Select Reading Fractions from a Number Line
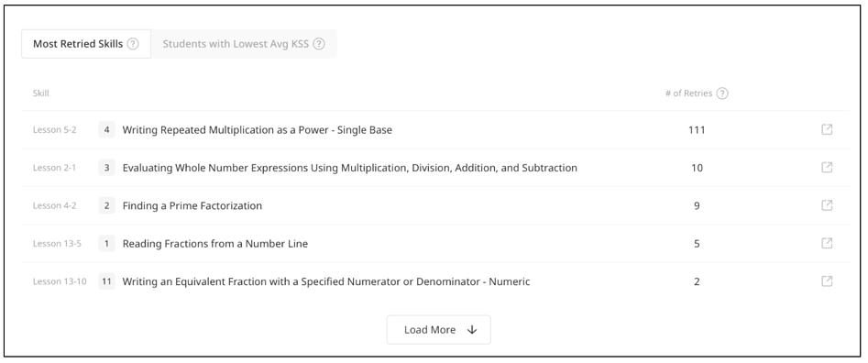Screen dimensions: 868x363 (214, 244)
